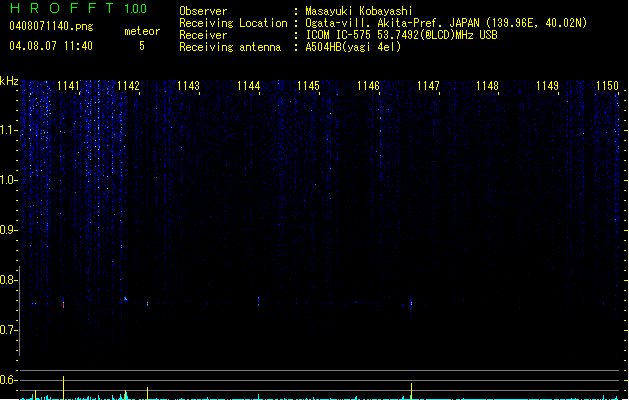Click the 'Receiver' field label

click(203, 35)
